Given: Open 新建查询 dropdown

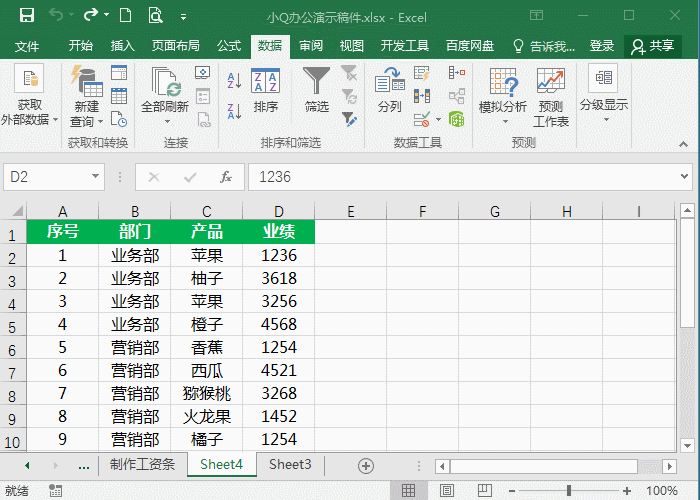Looking at the screenshot, I should point(87,96).
